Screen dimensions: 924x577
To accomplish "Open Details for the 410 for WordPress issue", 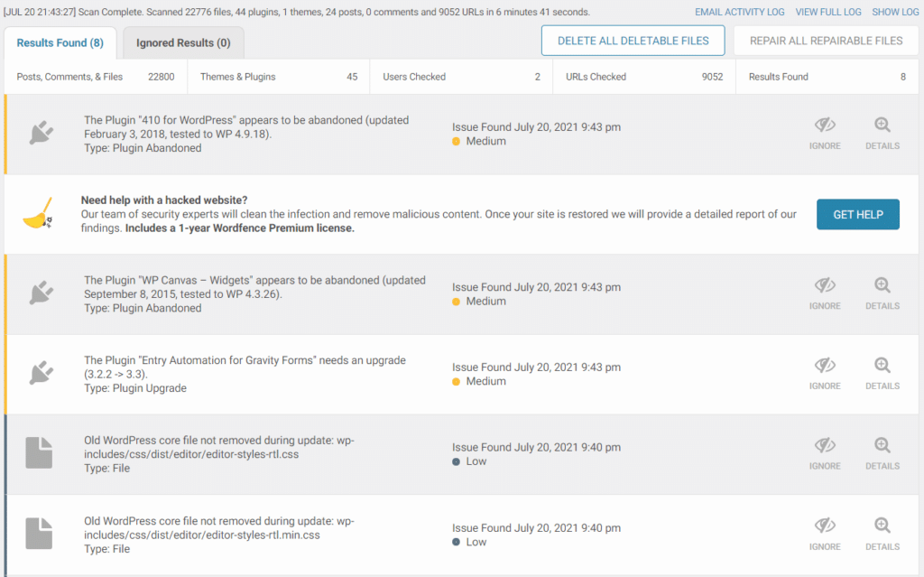I will click(882, 134).
